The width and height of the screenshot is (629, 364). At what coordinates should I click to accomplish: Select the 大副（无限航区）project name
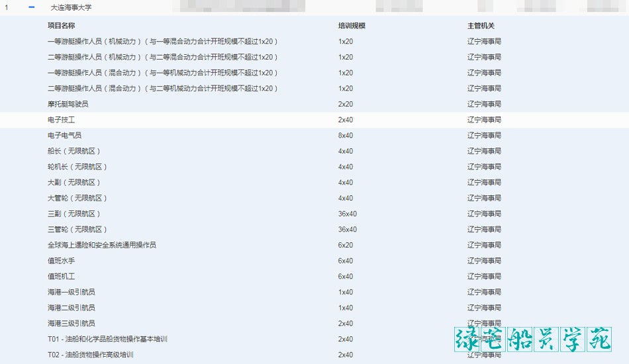pos(73,182)
